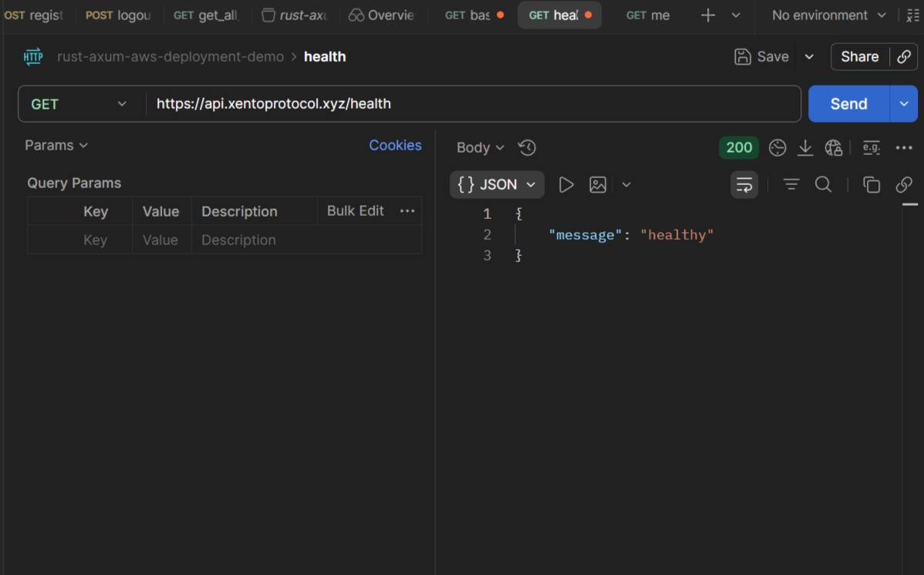Switch to the POST logout tab

(119, 15)
